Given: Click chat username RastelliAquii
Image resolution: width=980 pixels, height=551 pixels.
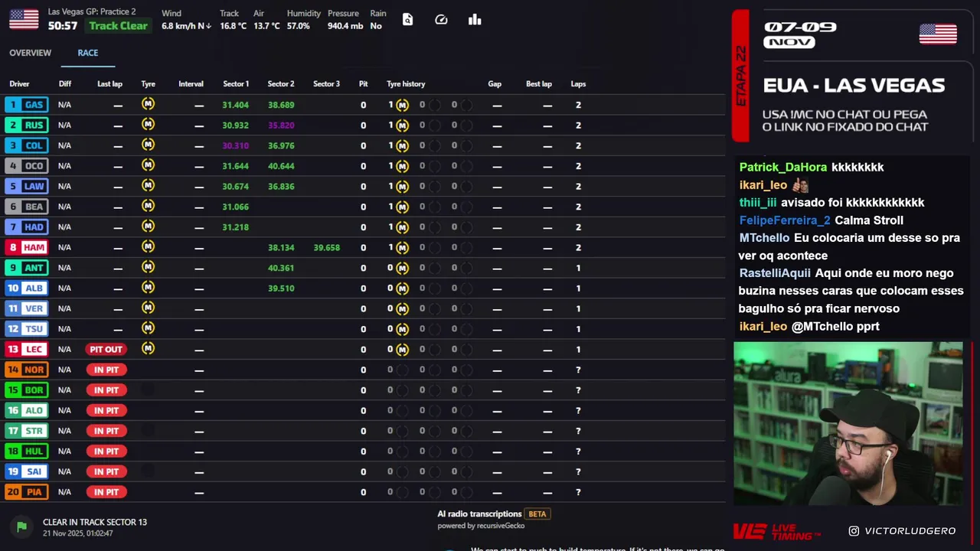Looking at the screenshot, I should click(775, 272).
